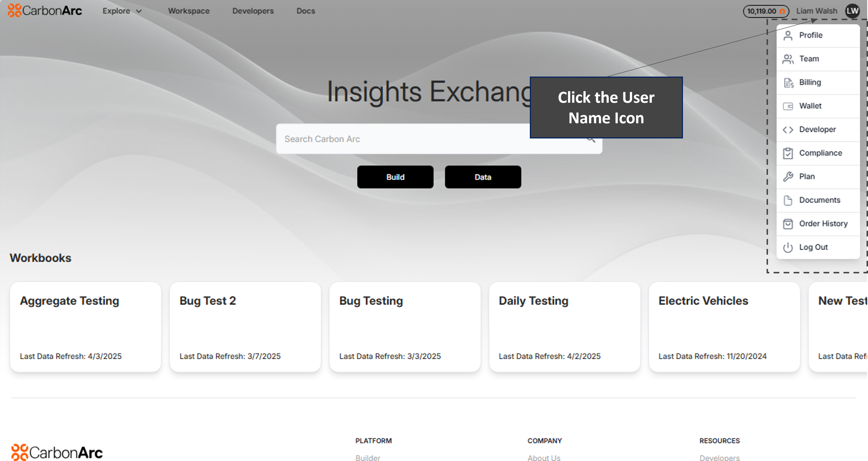The width and height of the screenshot is (868, 461).
Task: Choose Developer in the user menu
Action: click(818, 130)
